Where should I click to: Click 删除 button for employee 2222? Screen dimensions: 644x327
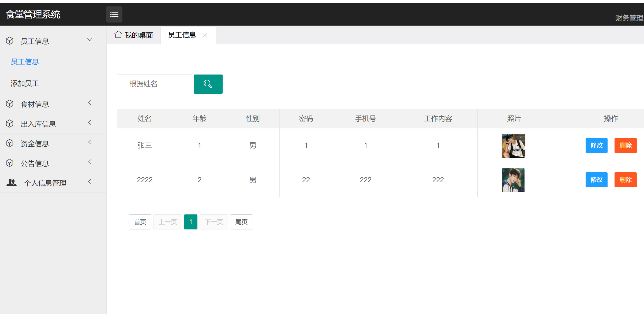[625, 180]
